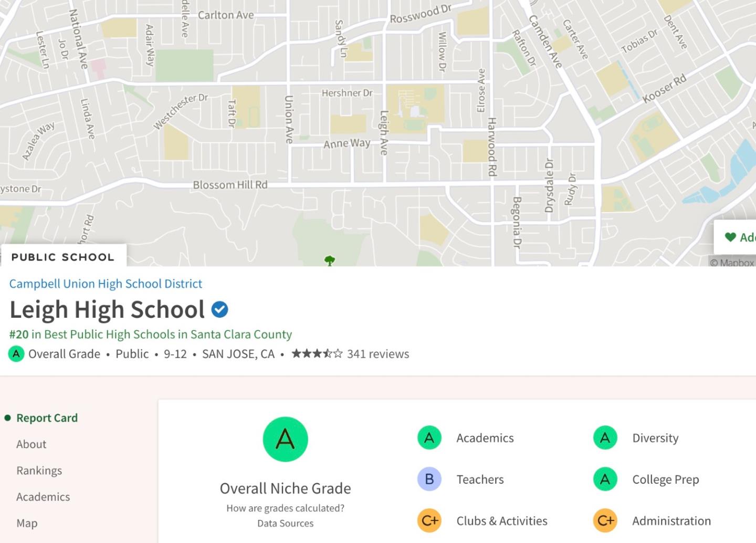The image size is (756, 543).
Task: Click the blue verified checkmark badge
Action: [219, 310]
